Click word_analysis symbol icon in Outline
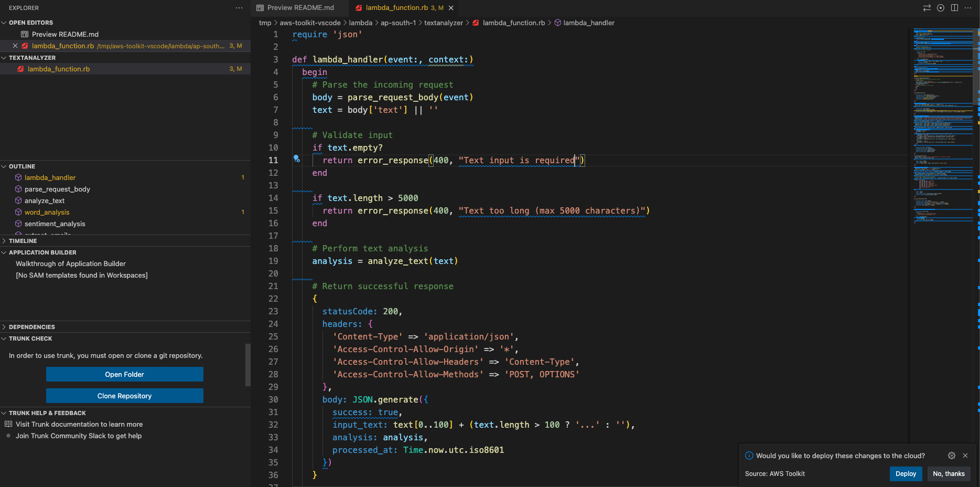This screenshot has width=980, height=487. [18, 212]
